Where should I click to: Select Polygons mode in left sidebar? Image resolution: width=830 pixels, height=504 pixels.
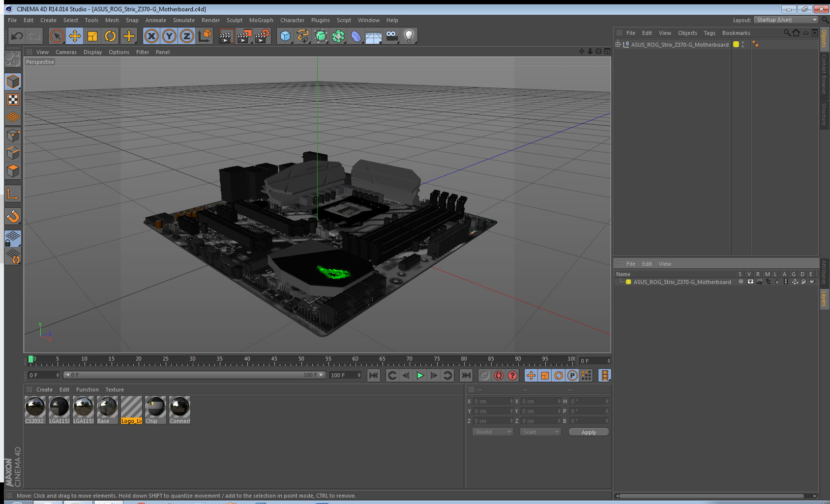click(13, 171)
